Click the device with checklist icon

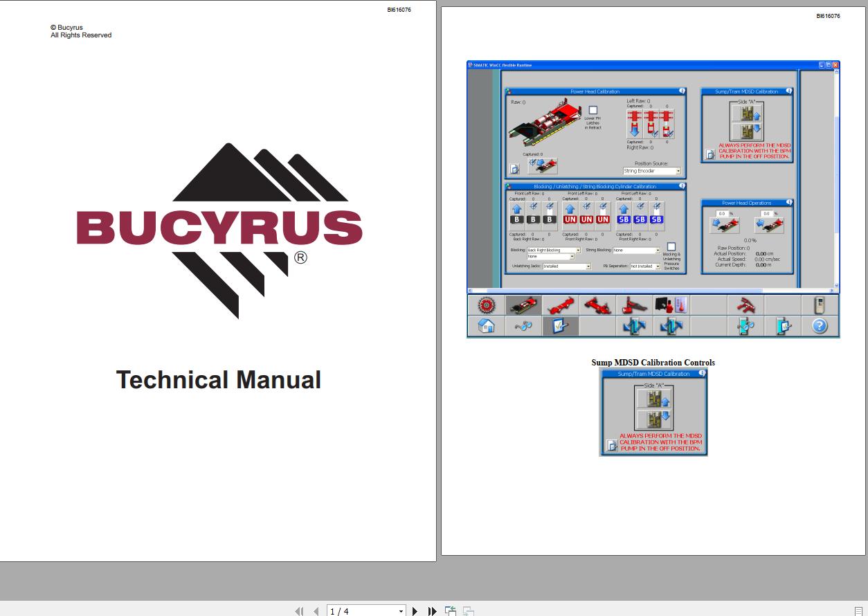(782, 326)
